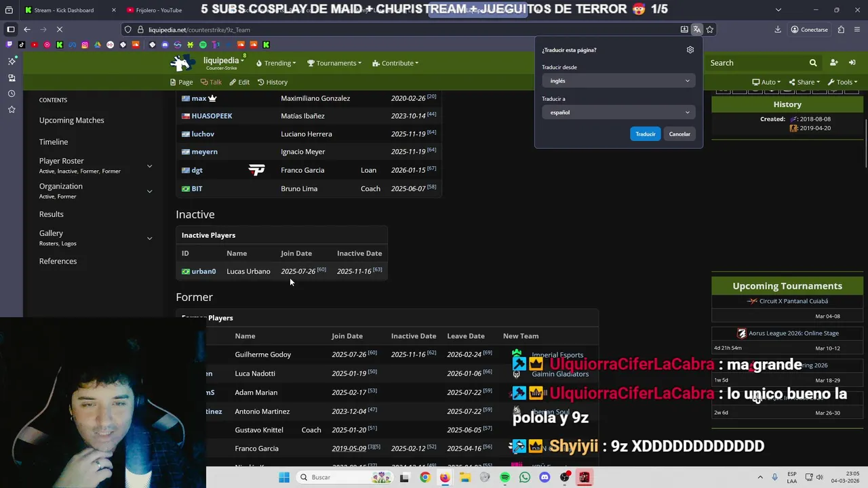Click the Traducir button
Image resolution: width=868 pixels, height=488 pixels.
(645, 134)
